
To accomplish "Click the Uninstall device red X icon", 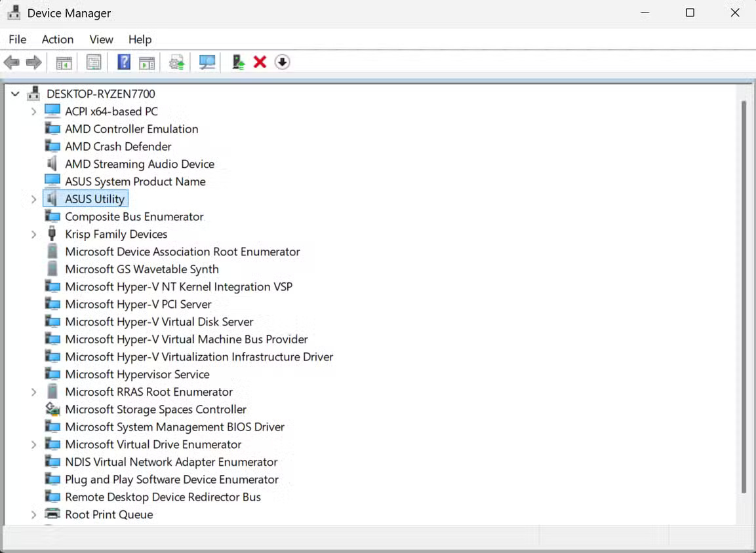I will tap(260, 62).
